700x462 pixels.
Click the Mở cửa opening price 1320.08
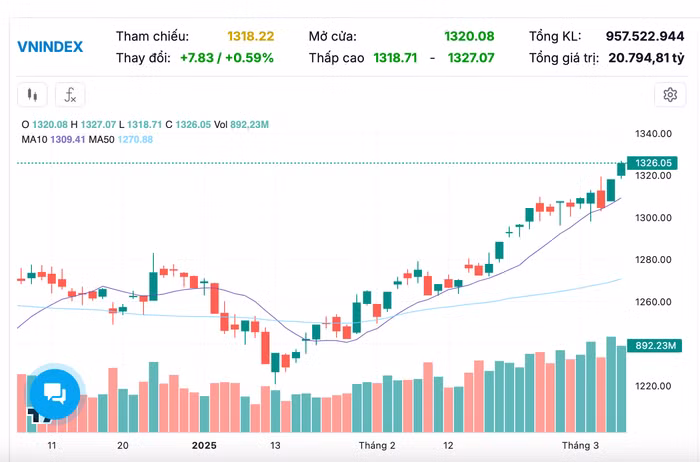(469, 36)
